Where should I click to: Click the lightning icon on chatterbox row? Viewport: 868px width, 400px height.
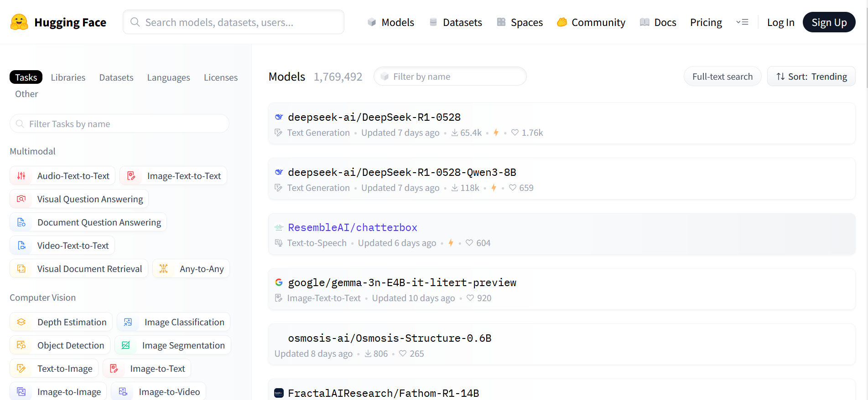click(451, 243)
